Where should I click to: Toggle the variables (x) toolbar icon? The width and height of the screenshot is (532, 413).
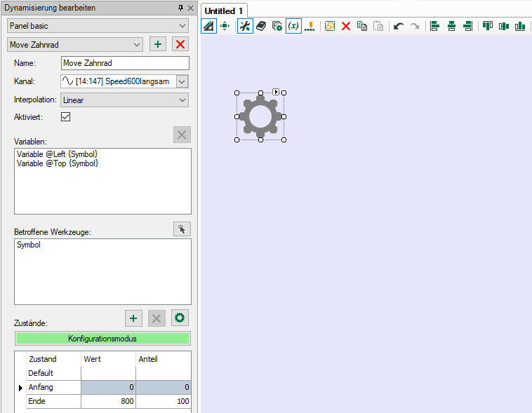(x=293, y=26)
